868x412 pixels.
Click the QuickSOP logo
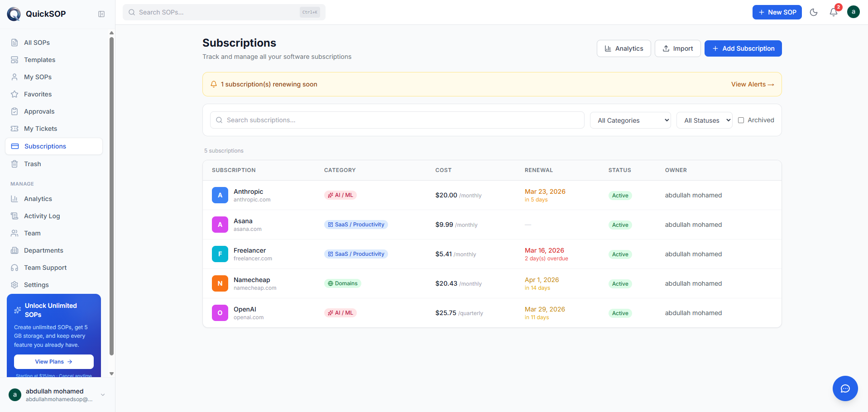tap(14, 14)
